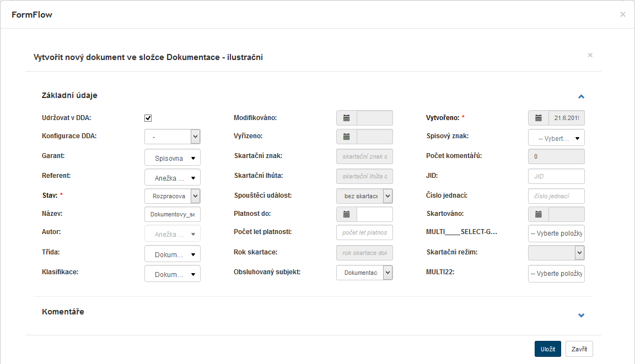Expand the Komentáře section
The width and height of the screenshot is (635, 364).
pyautogui.click(x=581, y=316)
